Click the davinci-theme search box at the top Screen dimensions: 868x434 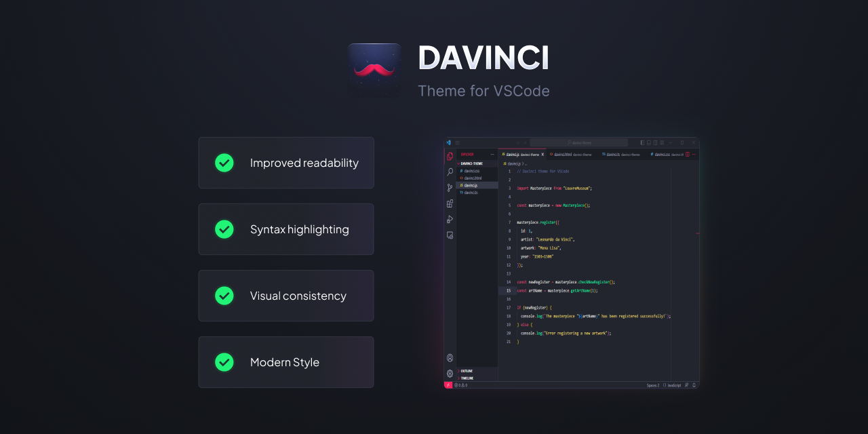coord(580,142)
